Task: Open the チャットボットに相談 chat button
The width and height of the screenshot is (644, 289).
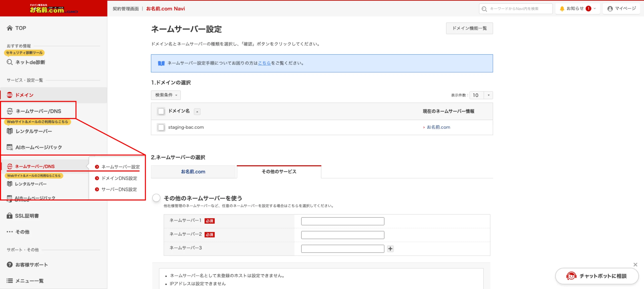Action: click(596, 276)
